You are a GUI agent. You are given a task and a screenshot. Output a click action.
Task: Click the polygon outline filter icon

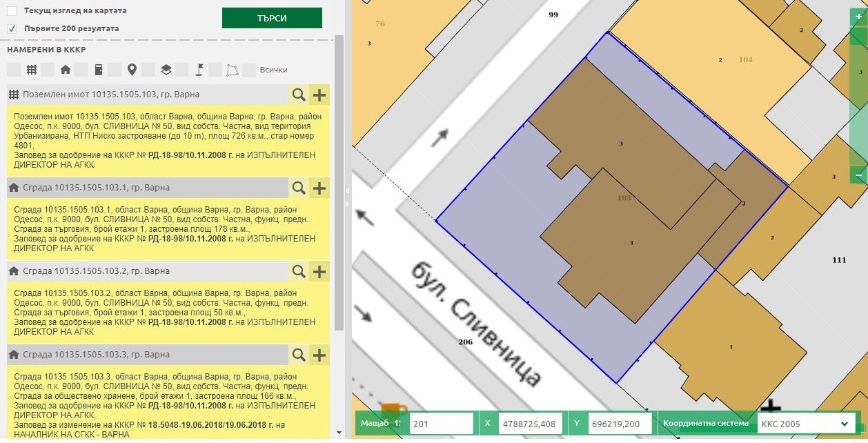tap(233, 70)
